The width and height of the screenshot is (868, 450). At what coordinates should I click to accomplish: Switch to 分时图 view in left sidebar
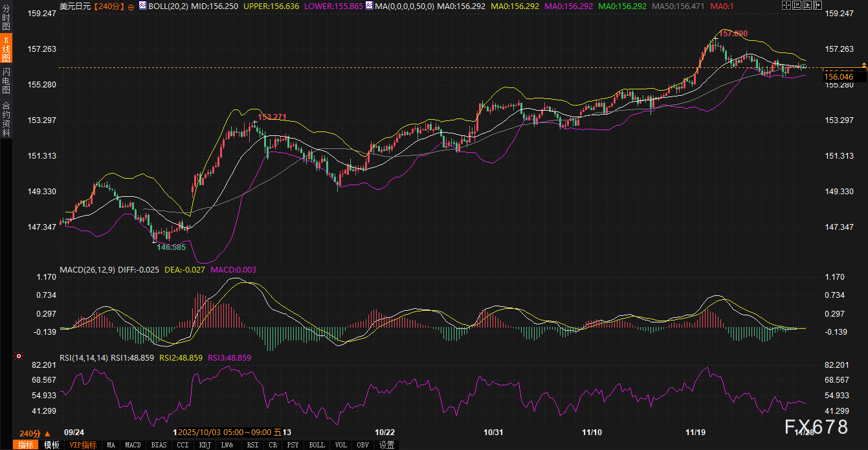click(6, 17)
